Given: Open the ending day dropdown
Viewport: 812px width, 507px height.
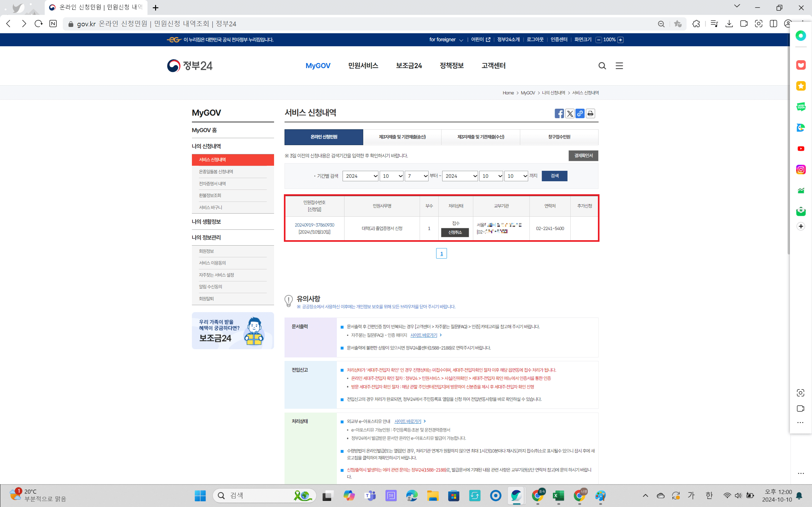Looking at the screenshot, I should [516, 176].
